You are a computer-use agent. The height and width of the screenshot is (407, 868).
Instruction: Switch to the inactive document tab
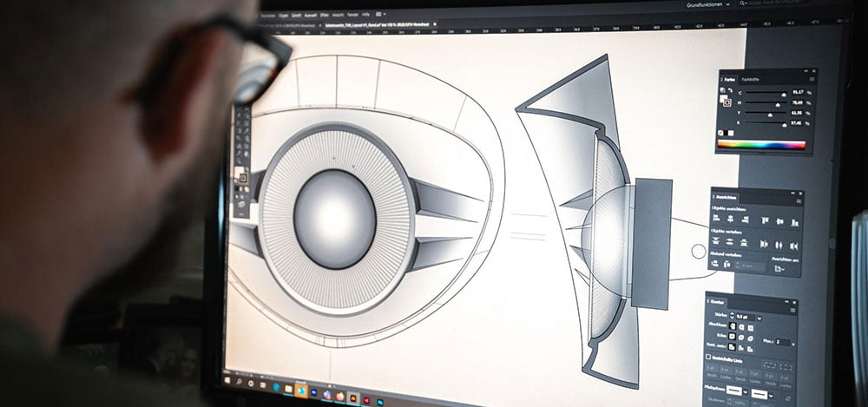coord(286,25)
